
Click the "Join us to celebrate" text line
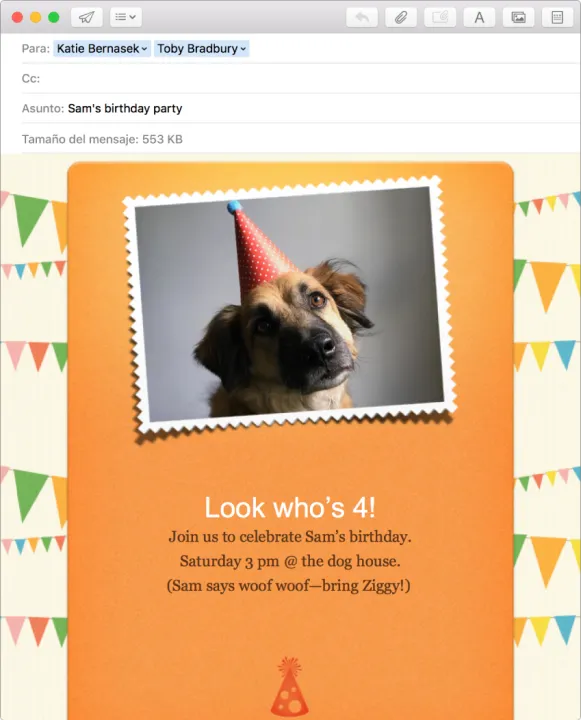[290, 537]
